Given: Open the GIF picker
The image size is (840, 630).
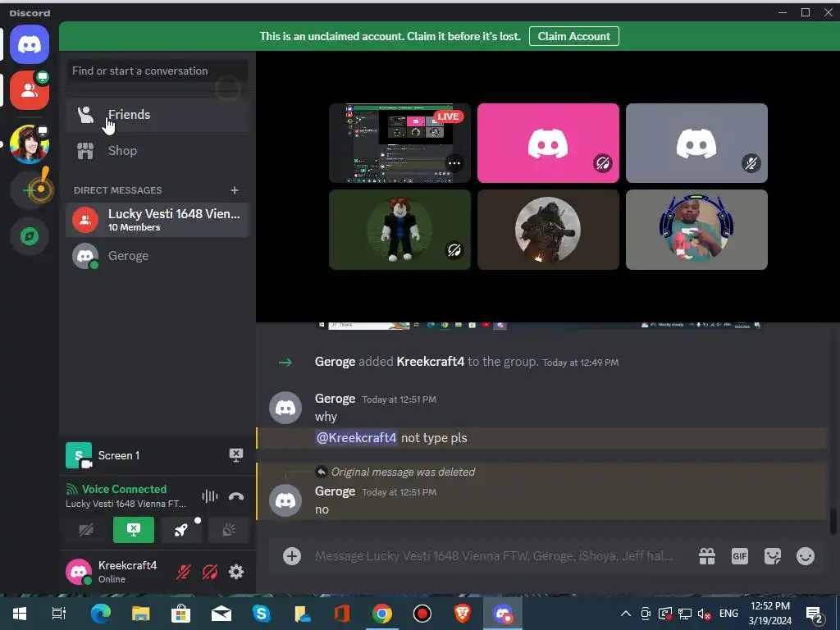Looking at the screenshot, I should pyautogui.click(x=740, y=556).
